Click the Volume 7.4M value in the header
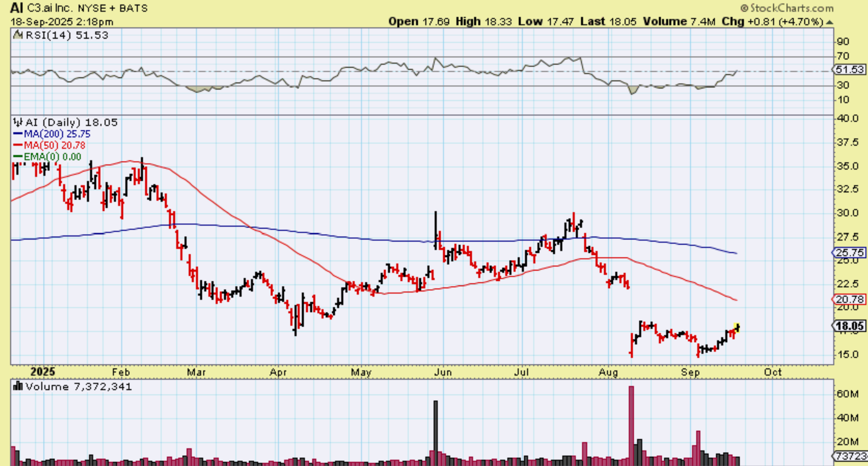Viewport: 868px width, 466px height. [679, 21]
